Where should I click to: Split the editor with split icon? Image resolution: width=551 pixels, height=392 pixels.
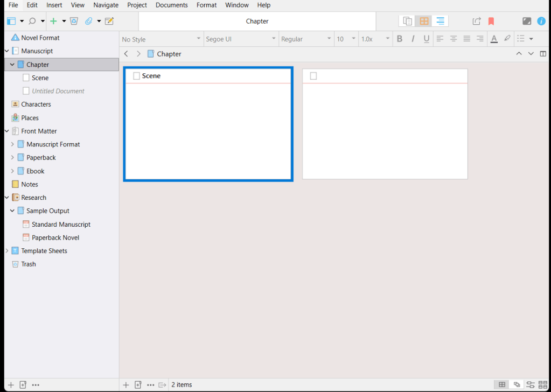543,54
